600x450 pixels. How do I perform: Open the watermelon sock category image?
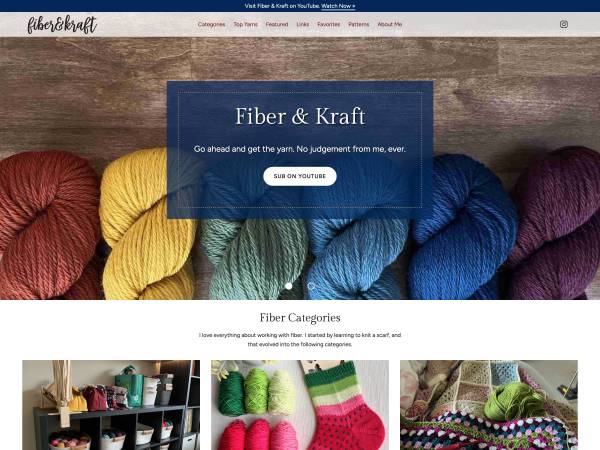pos(300,405)
